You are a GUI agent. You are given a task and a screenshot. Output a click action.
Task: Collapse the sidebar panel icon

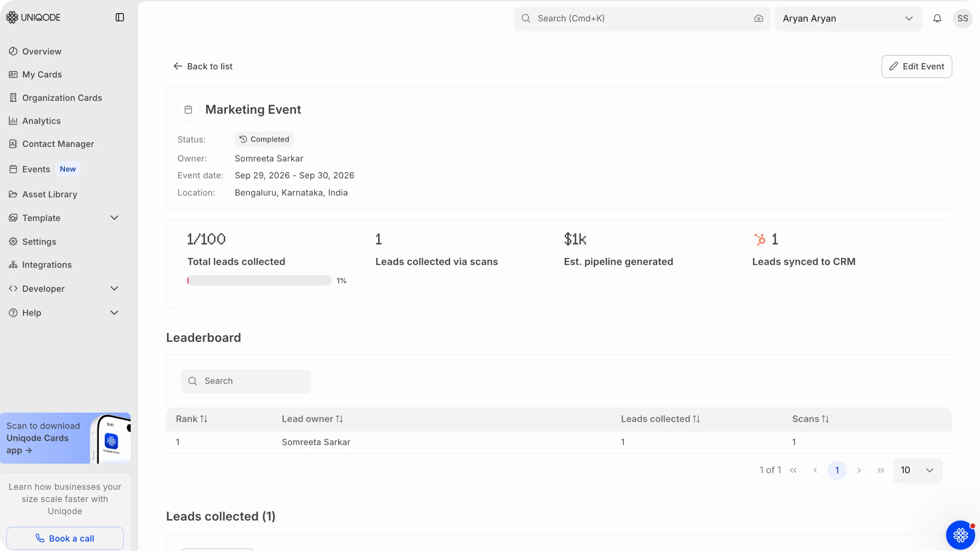click(120, 17)
